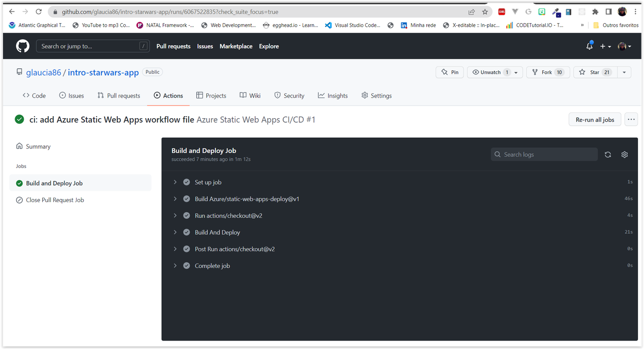Go back with browser back arrow
This screenshot has height=349, width=644.
click(x=12, y=12)
